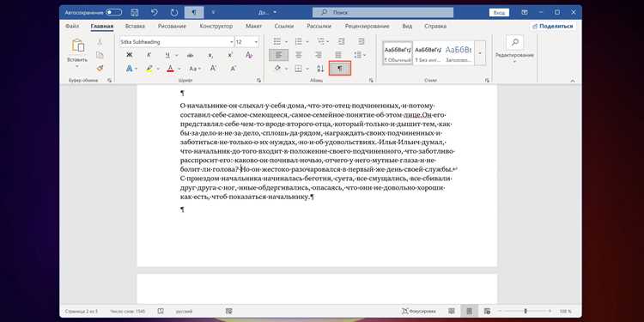Expand the styles gallery

pos(480,53)
